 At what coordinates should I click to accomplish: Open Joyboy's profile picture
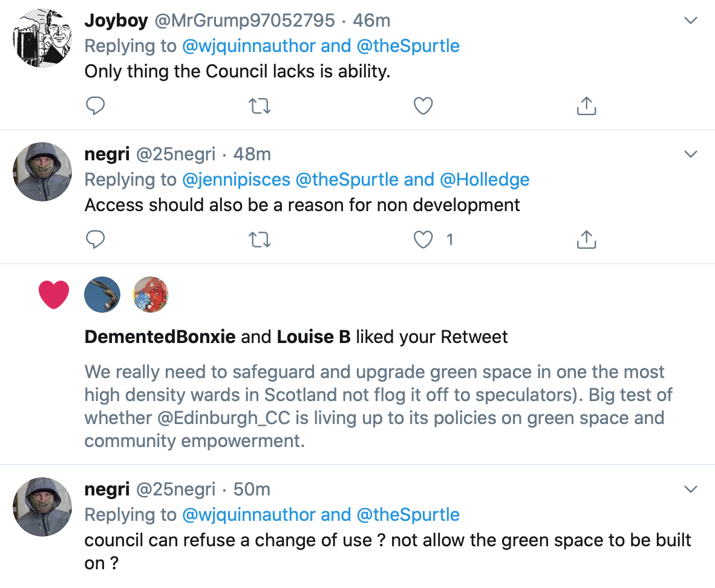pos(42,38)
